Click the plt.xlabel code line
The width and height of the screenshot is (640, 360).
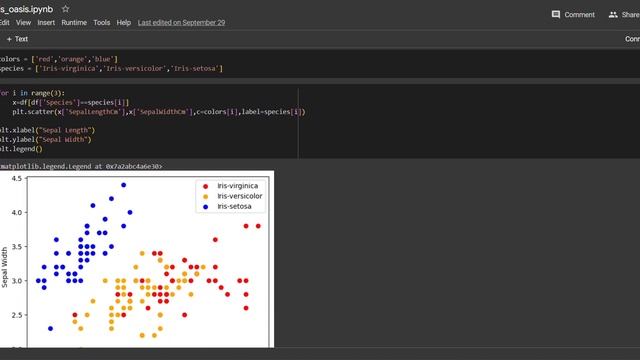(47, 130)
